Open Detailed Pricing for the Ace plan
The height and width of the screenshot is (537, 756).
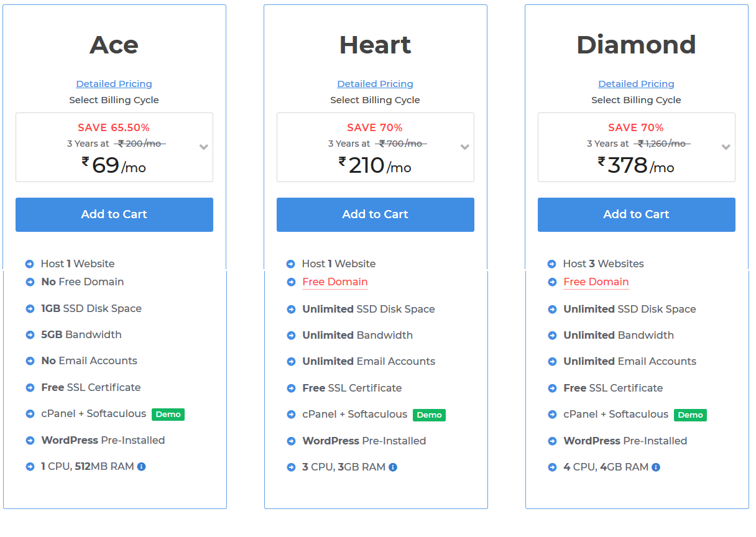tap(114, 84)
